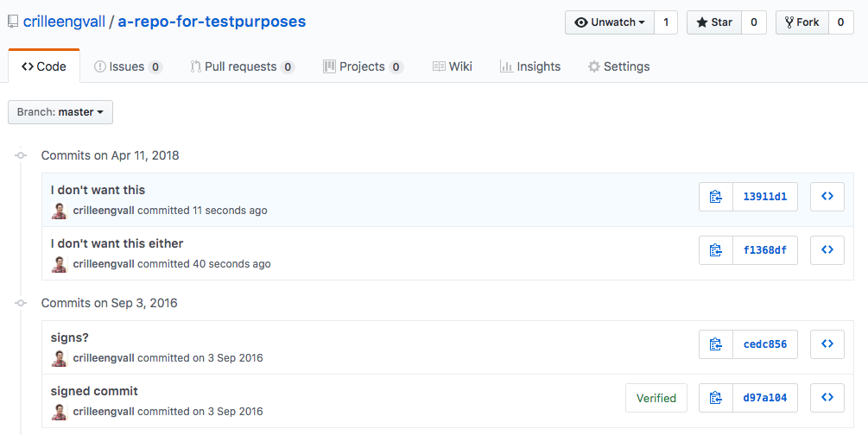Copy full SHA for commit d97a104
Viewport: 868px width, 435px height.
(716, 398)
